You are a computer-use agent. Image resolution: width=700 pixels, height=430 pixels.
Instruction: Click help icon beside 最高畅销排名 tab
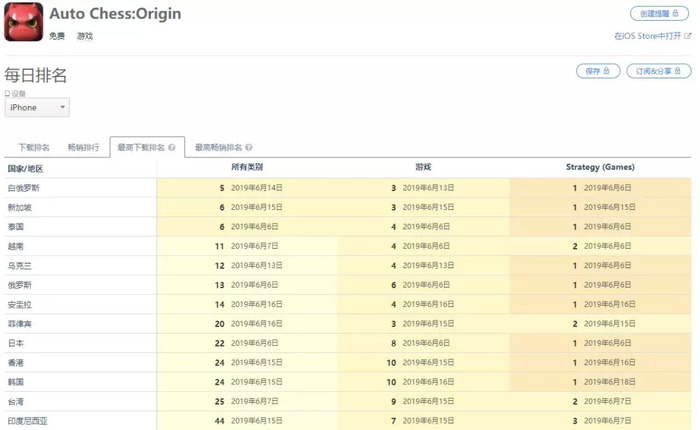point(249,147)
